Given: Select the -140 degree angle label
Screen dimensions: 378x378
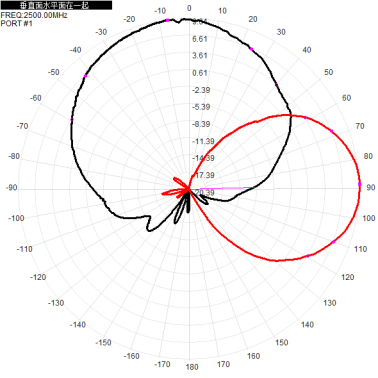Looking at the screenshot, I should (x=78, y=325).
